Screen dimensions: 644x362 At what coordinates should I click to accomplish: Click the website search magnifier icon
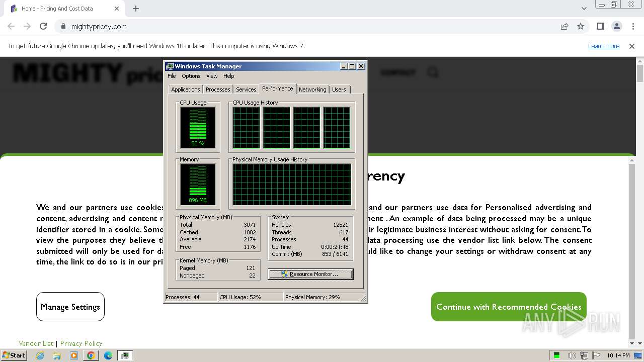[x=433, y=72]
